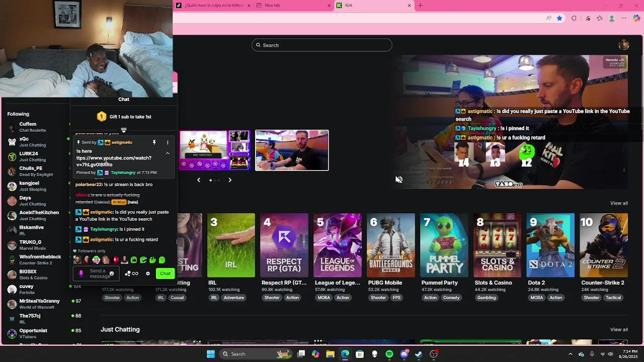Click the Comedy tag under Pummel Party
Viewport: 644px width, 362px height.
[451, 298]
